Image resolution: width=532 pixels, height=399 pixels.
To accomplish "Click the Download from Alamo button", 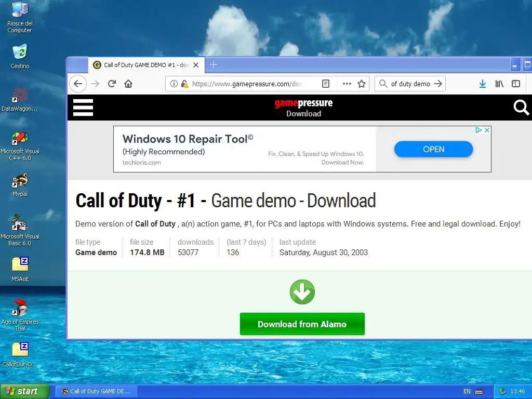I will click(302, 324).
